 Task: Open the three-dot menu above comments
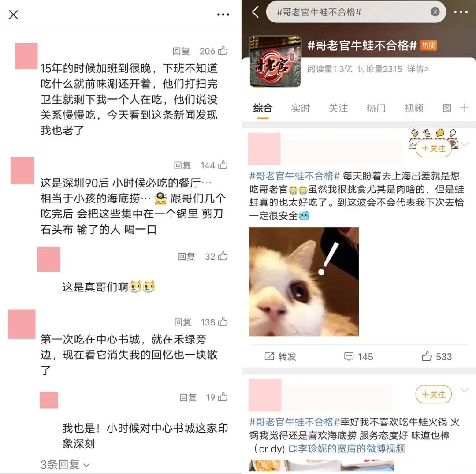[223, 15]
